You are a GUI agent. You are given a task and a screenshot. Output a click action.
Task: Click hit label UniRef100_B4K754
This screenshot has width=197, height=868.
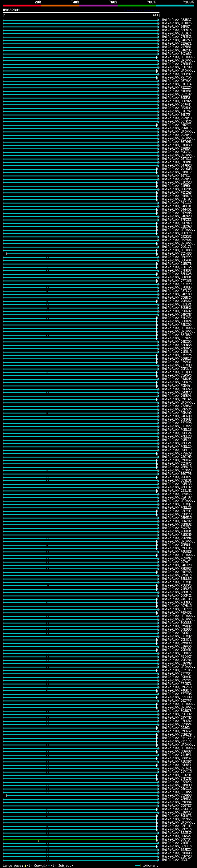click(x=177, y=115)
